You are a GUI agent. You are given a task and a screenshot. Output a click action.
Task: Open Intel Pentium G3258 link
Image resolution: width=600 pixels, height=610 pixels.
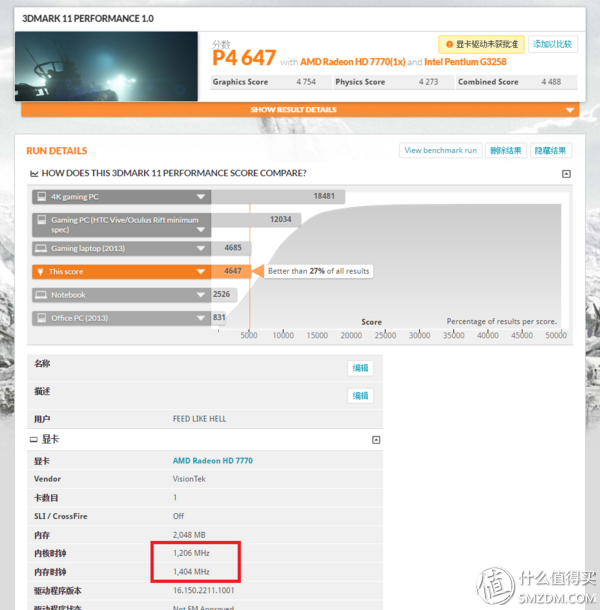465,62
